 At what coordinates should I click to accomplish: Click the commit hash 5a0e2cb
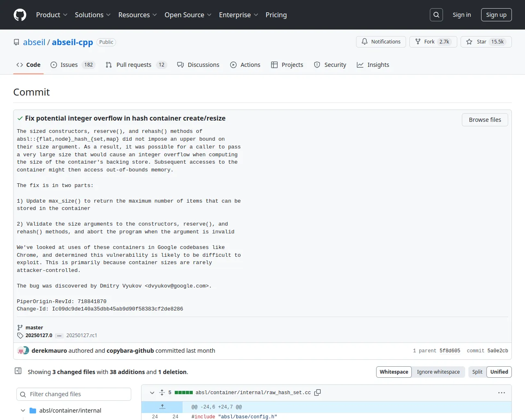[x=498, y=351]
